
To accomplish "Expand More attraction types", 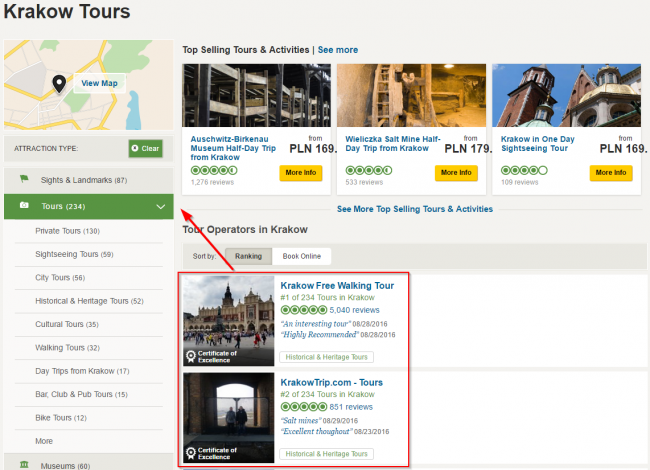I will pyautogui.click(x=44, y=441).
